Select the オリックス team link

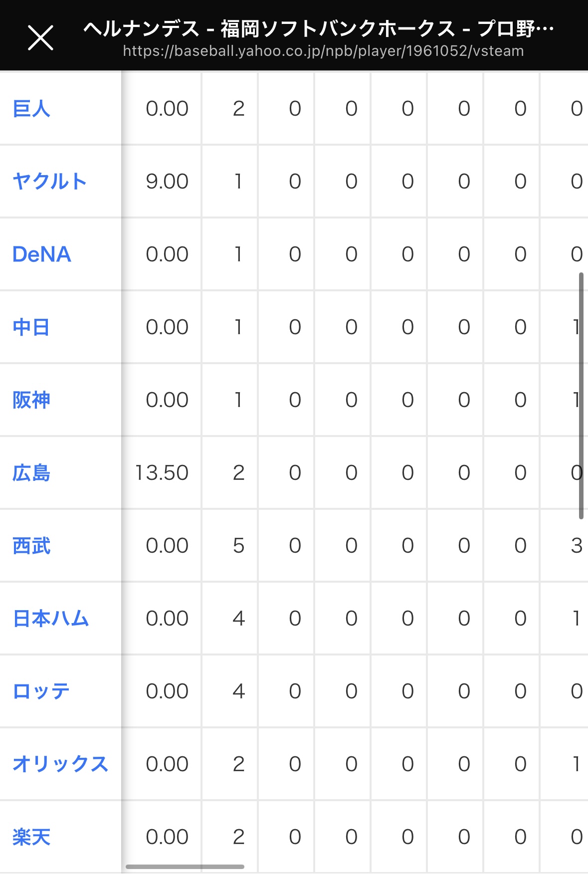point(60,764)
